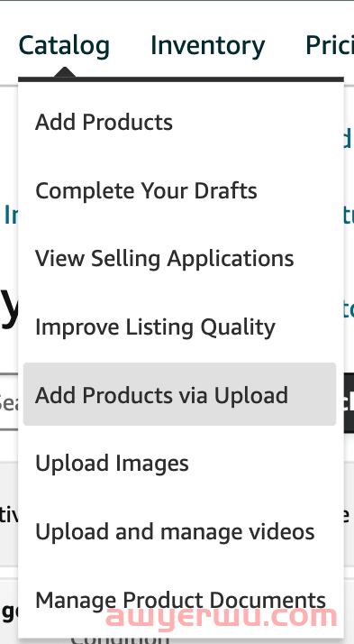
Task: Open the Catalog navigation tab
Action: pos(64,46)
